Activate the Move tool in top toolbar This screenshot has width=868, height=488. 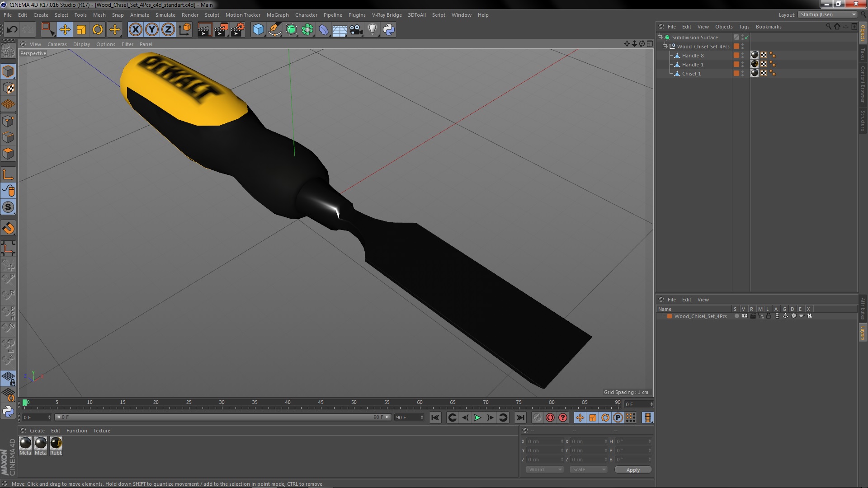[x=65, y=30]
